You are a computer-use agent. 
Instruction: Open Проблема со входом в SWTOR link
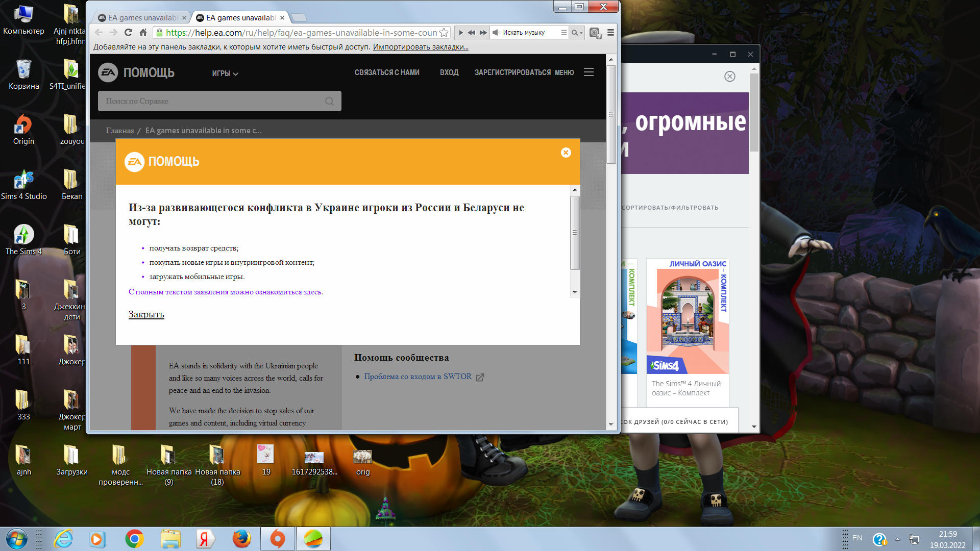tap(418, 377)
